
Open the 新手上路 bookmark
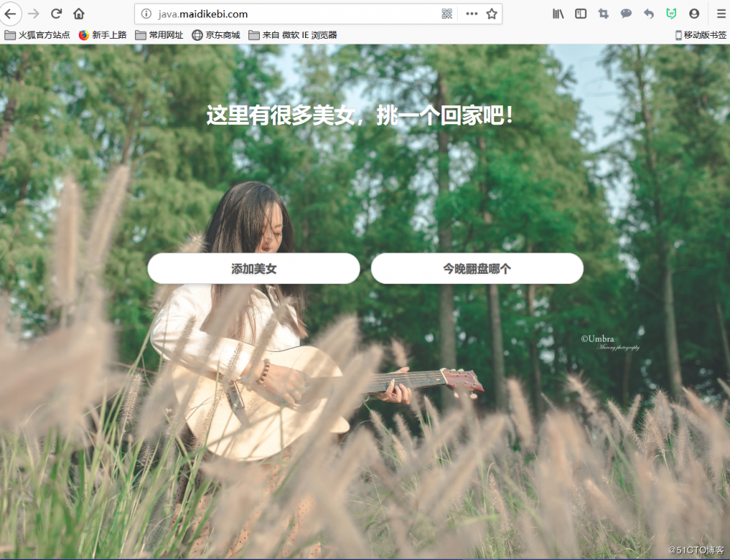(103, 35)
